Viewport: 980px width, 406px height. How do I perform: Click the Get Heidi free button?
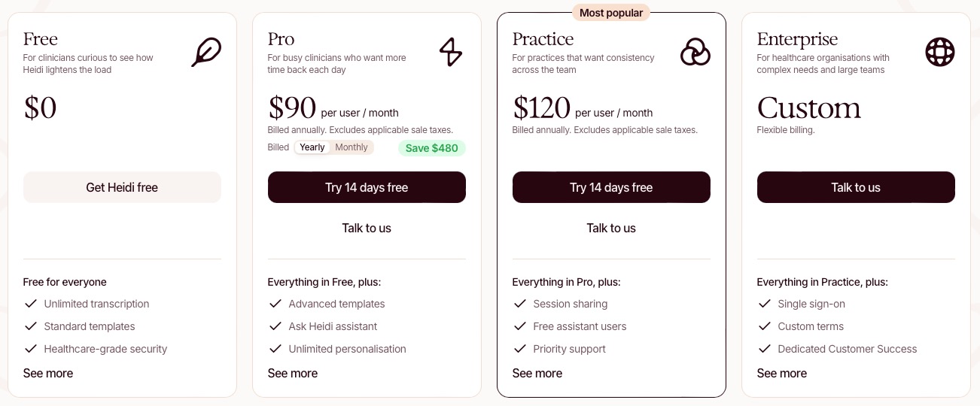tap(122, 187)
